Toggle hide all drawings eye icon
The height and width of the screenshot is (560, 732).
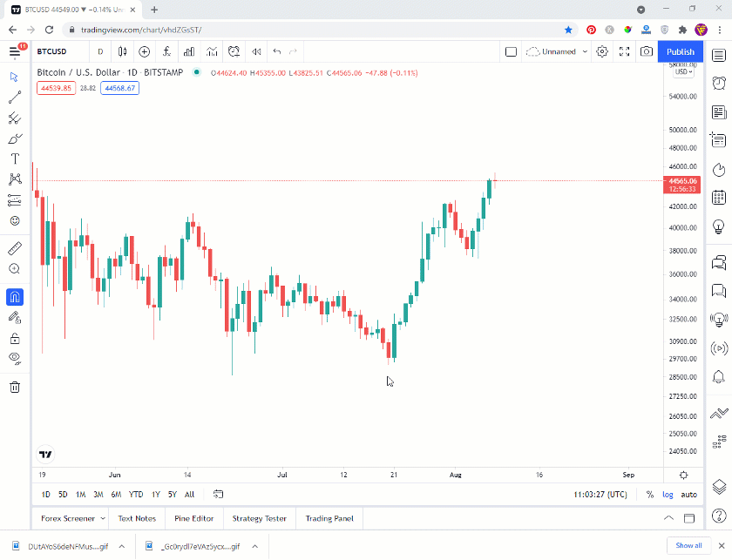(x=15, y=359)
